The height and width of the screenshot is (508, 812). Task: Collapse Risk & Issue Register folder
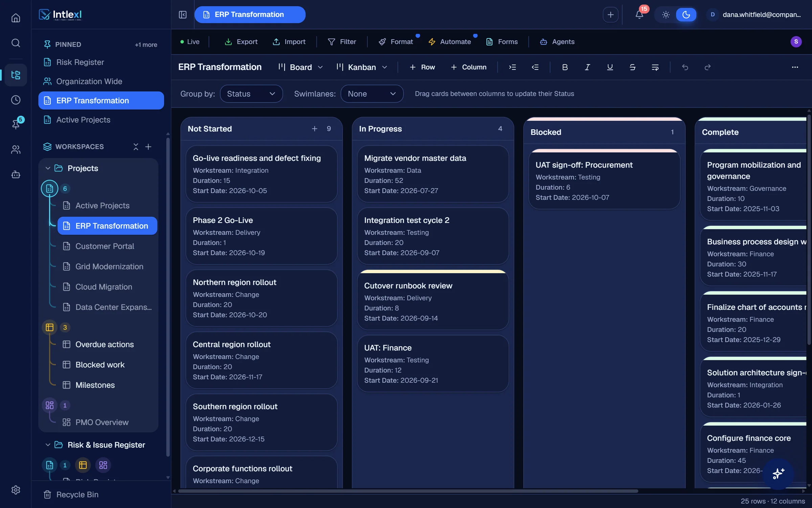coord(48,445)
